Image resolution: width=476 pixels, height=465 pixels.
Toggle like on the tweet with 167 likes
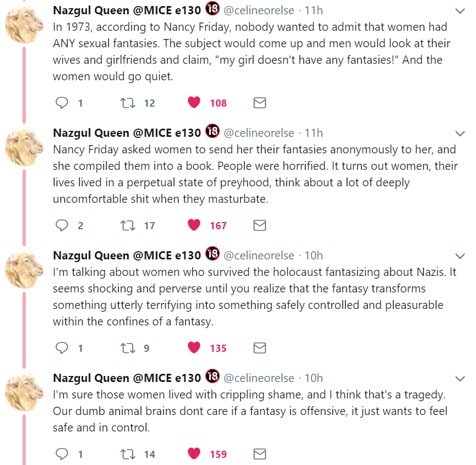click(x=193, y=225)
